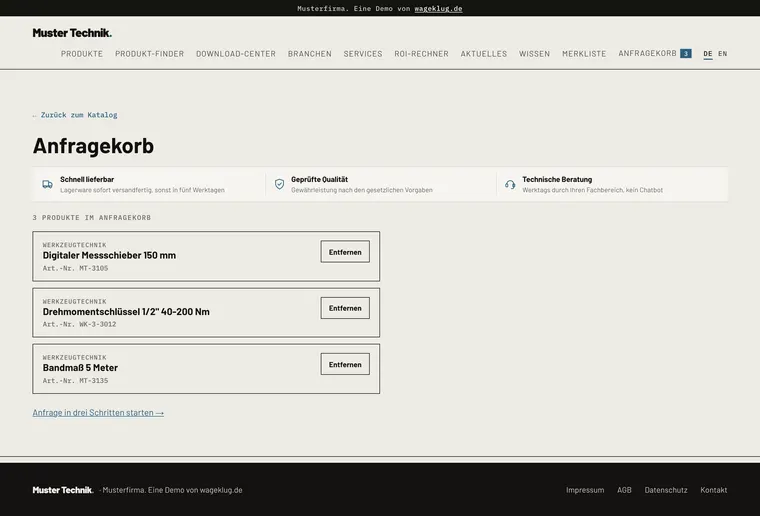The height and width of the screenshot is (516, 760).
Task: Switch language to DE
Action: 708,54
